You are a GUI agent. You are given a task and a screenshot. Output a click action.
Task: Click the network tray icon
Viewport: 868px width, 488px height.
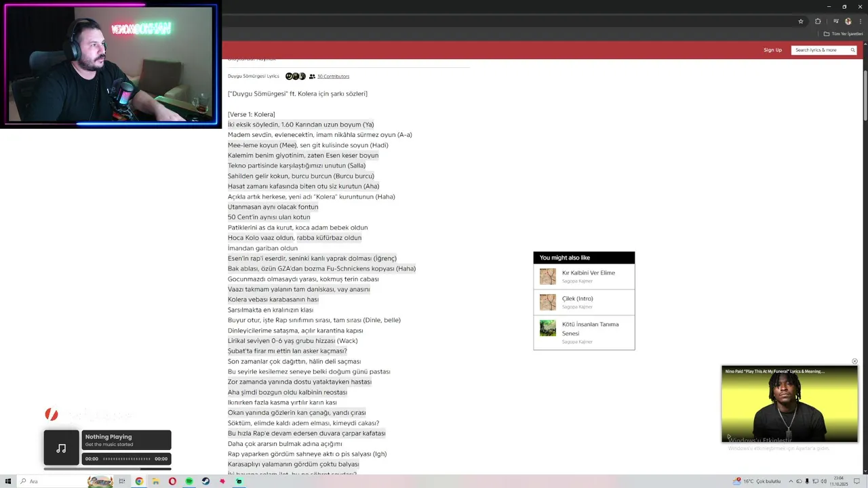[x=814, y=481]
